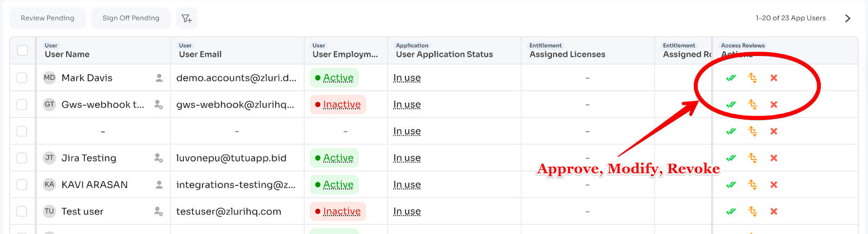868x234 pixels.
Task: Select the Mark Davis row checkbox
Action: [22, 78]
